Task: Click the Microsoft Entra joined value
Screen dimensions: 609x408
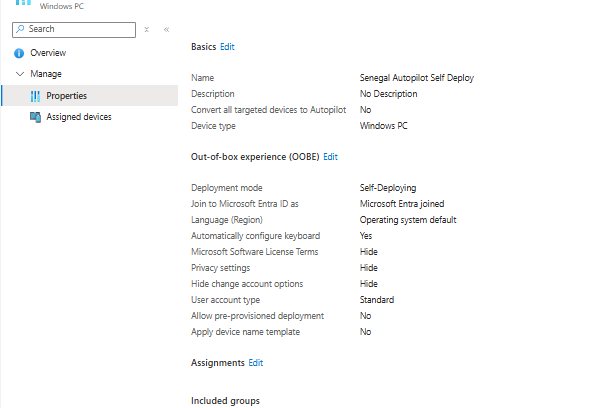Action: (x=403, y=204)
